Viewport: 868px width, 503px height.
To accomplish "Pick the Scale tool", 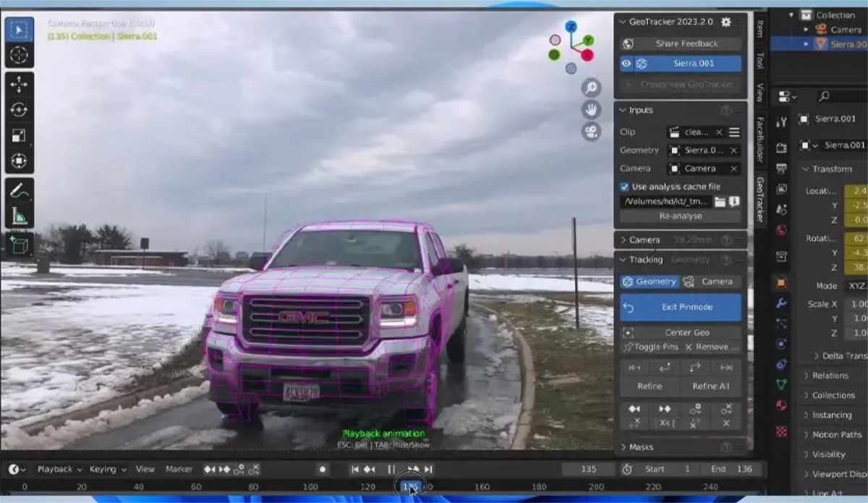I will point(19,135).
